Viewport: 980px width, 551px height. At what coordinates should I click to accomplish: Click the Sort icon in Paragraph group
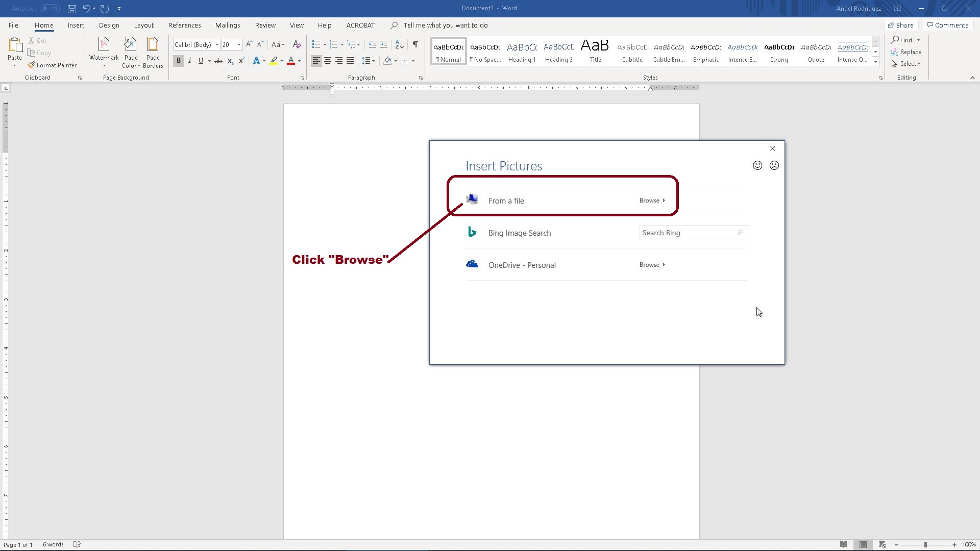point(400,45)
